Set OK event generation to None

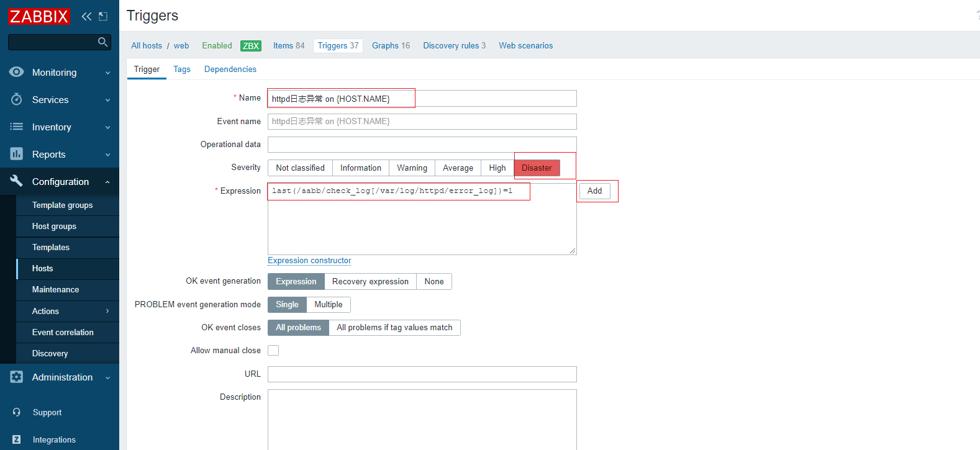(x=434, y=282)
